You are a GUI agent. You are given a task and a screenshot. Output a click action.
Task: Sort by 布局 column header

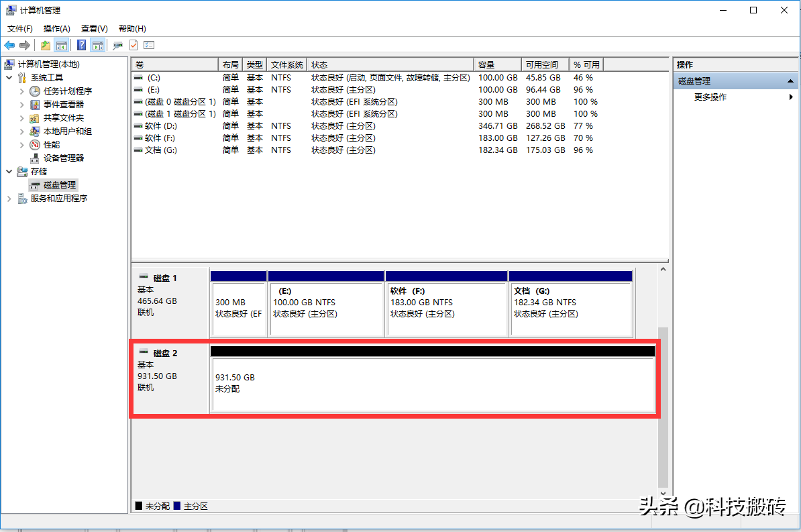coord(230,65)
